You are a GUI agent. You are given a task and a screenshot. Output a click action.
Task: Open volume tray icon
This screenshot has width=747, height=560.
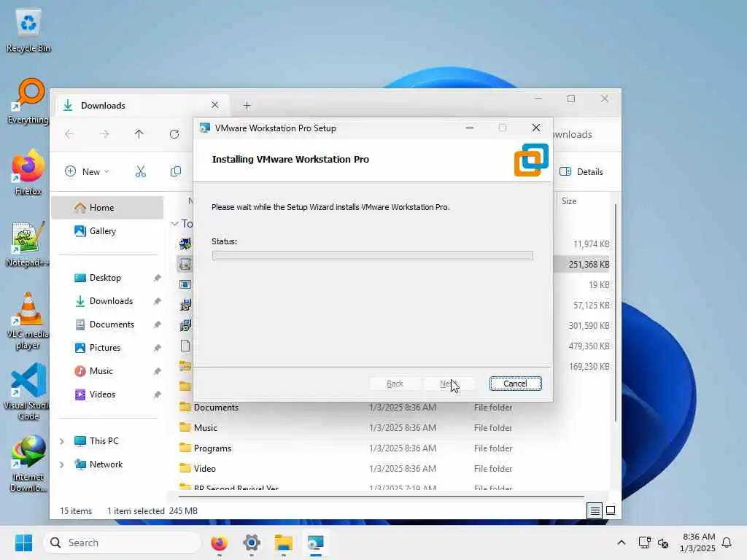662,542
